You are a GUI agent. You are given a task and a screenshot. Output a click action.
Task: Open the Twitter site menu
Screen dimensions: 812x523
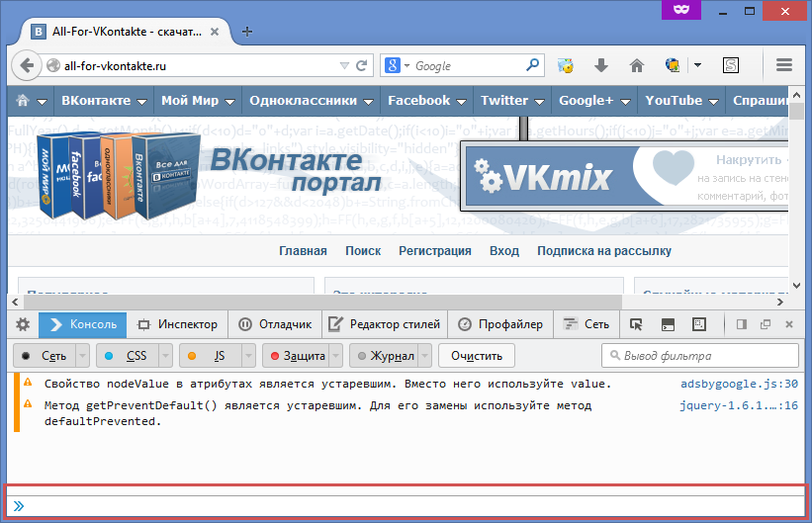point(511,101)
